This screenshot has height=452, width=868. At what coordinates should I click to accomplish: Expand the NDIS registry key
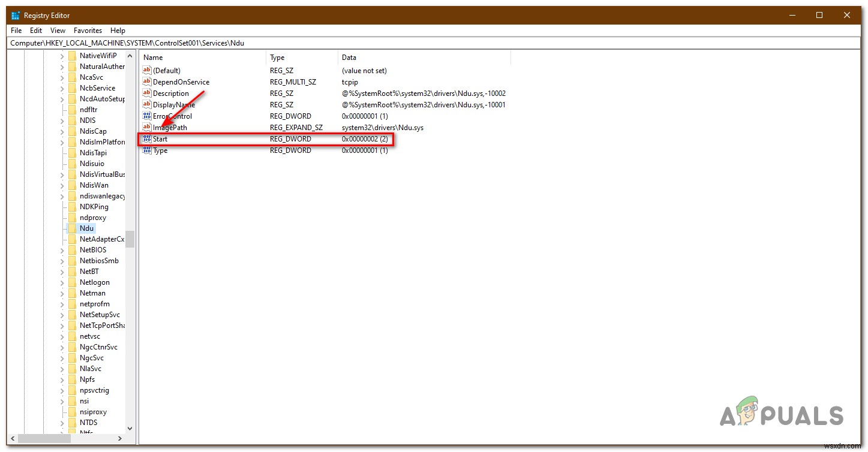(62, 120)
